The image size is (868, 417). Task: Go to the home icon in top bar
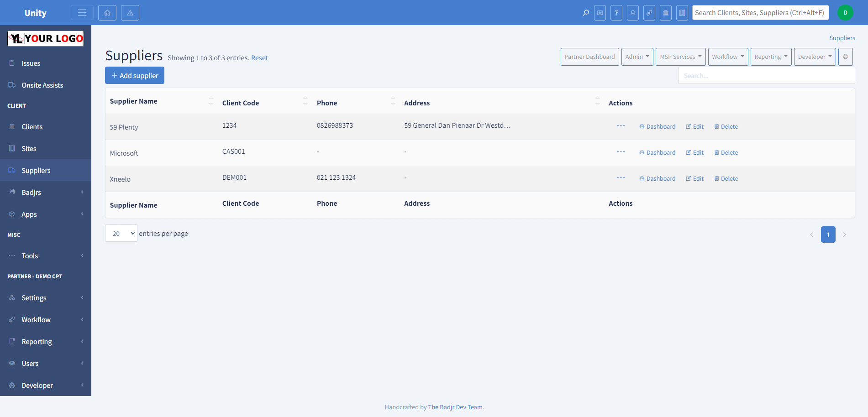(107, 13)
